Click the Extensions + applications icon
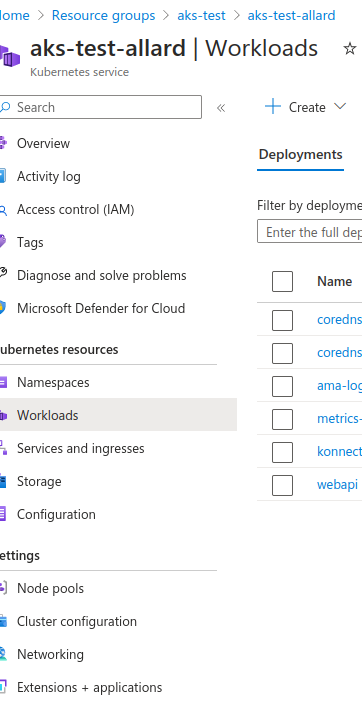The width and height of the screenshot is (362, 709). point(3,687)
